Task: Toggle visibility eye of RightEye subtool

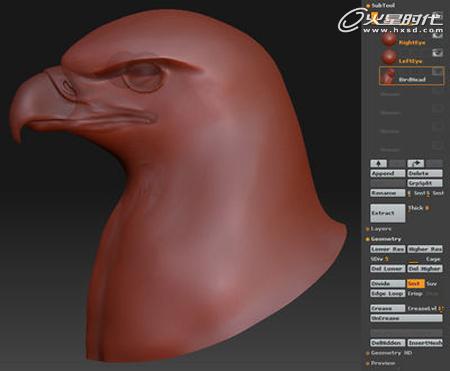Action: (438, 34)
